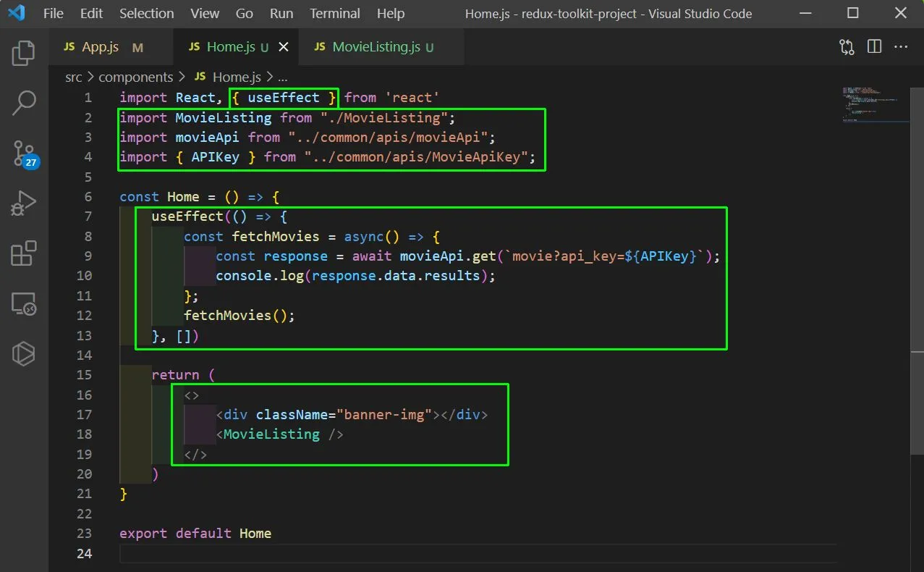Image resolution: width=924 pixels, height=572 pixels.
Task: Click the bottom hexagon play icon in the activity bar
Action: tap(23, 353)
